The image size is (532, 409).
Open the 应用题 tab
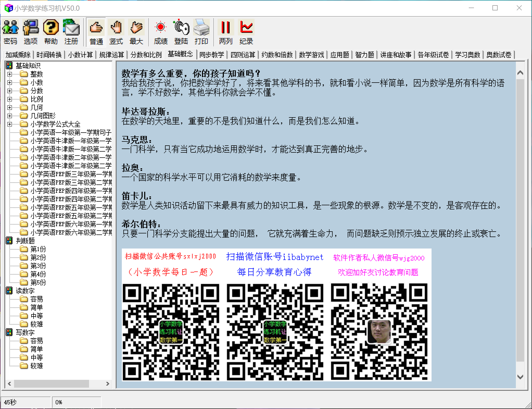coord(340,55)
